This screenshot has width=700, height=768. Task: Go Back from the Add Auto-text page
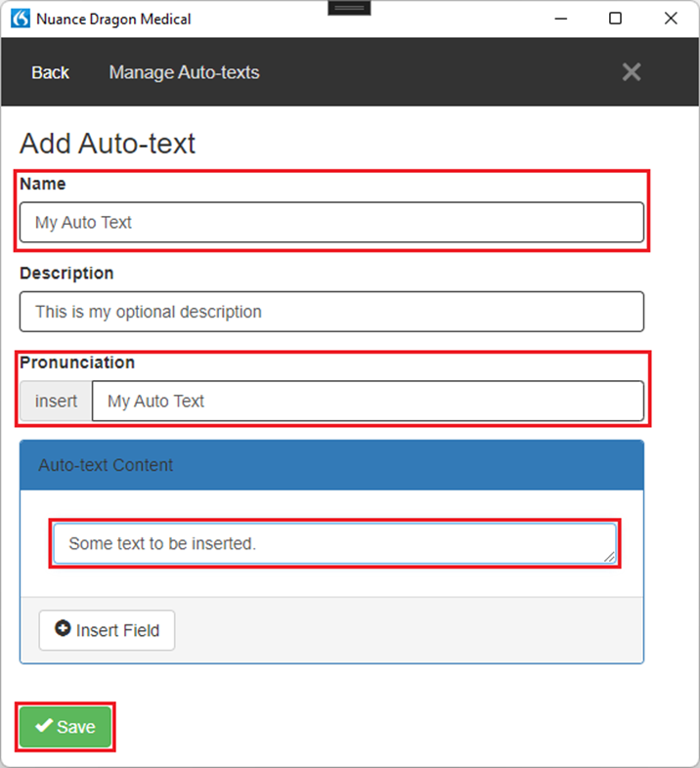click(x=50, y=72)
